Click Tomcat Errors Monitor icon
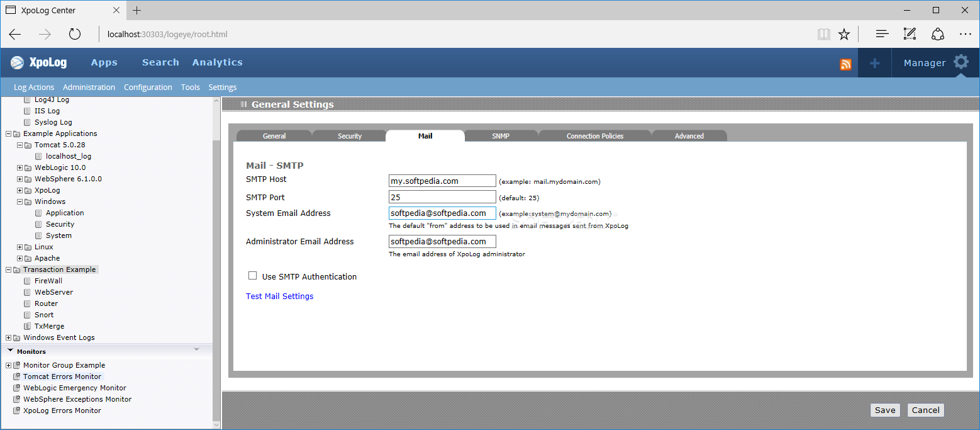This screenshot has width=980, height=430. pos(16,376)
